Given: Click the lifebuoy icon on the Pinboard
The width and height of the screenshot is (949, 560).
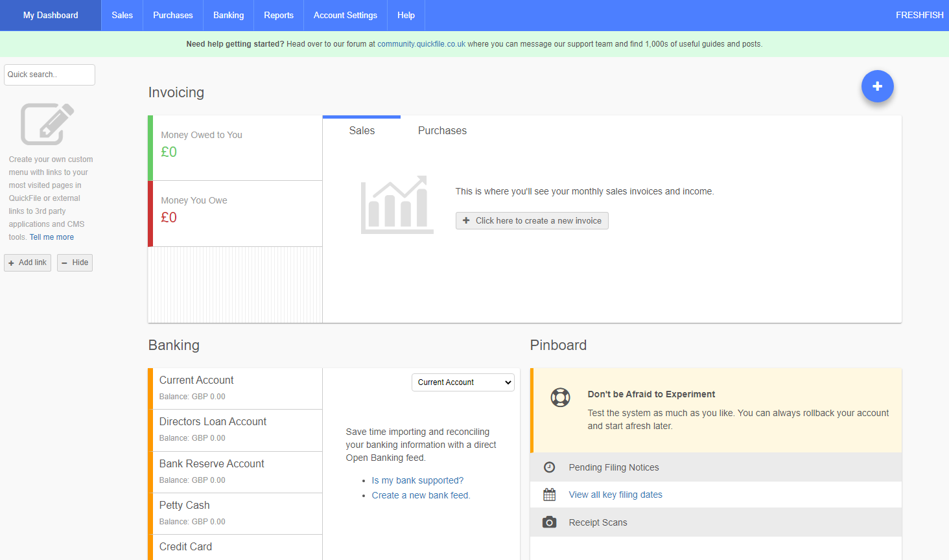Looking at the screenshot, I should coord(560,397).
